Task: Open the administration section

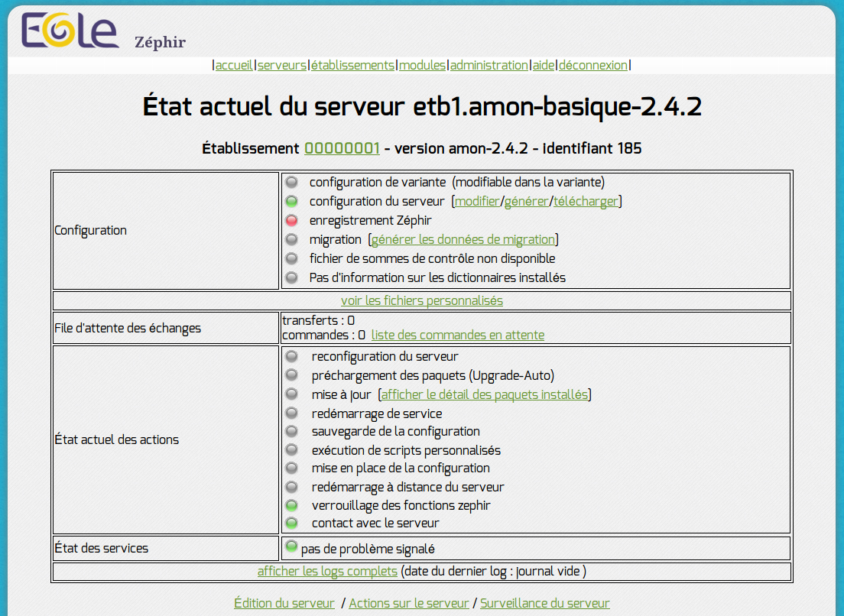Action: 489,65
